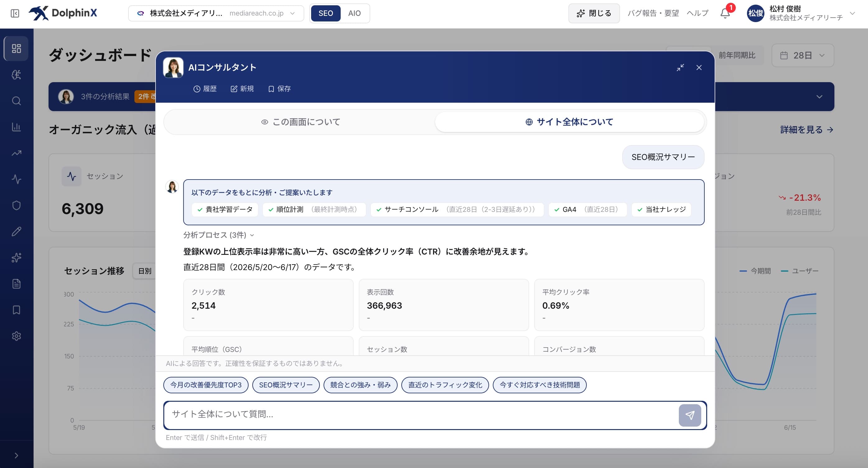Screen dimensions: 868x468
Task: Click the 平均クリック率 0.69% metric card
Action: pyautogui.click(x=619, y=305)
